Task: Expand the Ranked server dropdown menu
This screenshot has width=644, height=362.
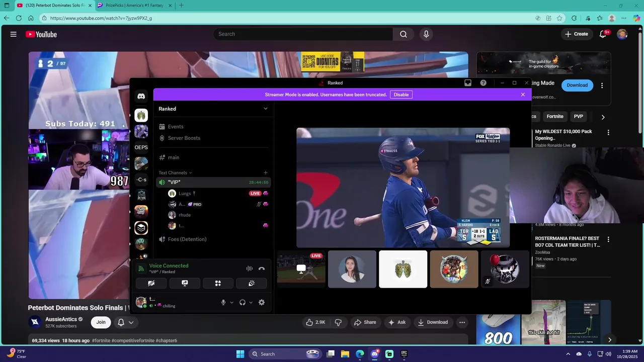Action: click(266, 108)
